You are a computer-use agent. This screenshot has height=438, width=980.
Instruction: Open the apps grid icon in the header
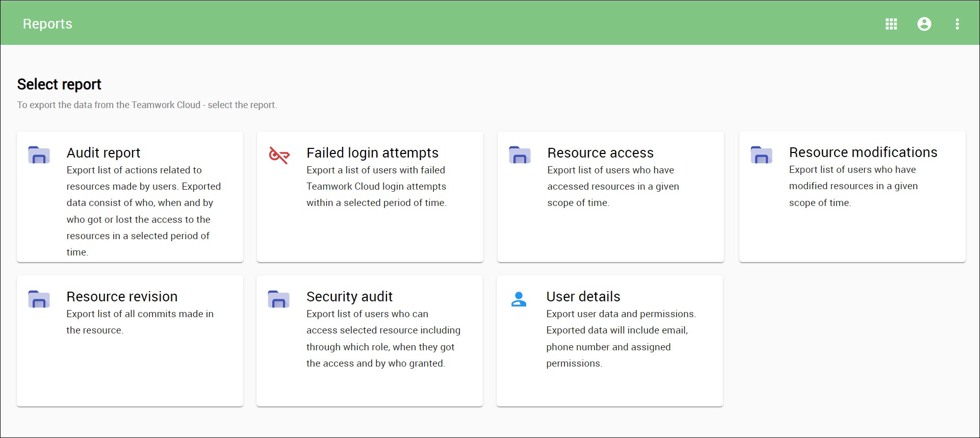point(891,24)
